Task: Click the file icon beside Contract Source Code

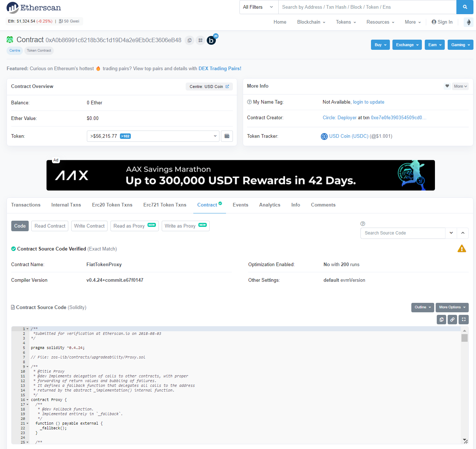Action: coord(13,308)
